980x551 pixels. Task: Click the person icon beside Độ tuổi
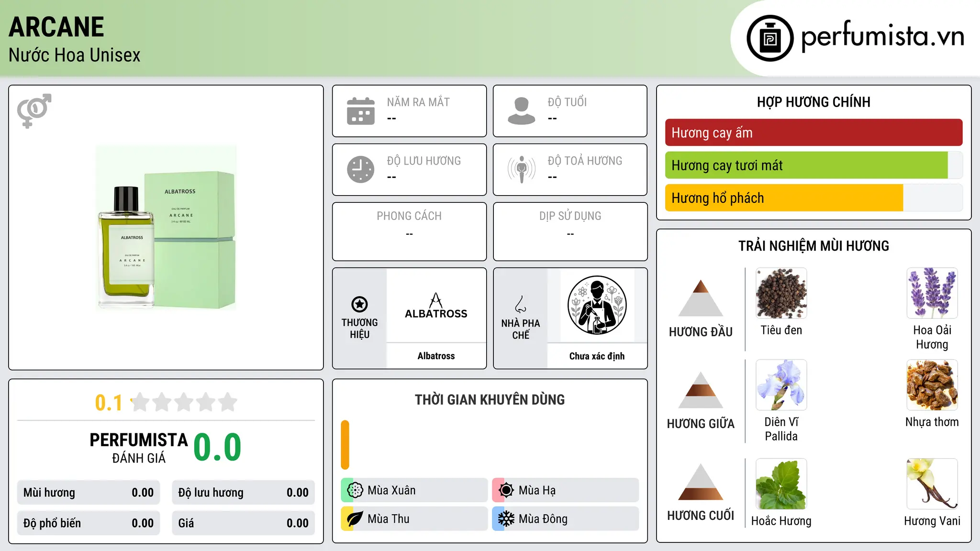[522, 111]
